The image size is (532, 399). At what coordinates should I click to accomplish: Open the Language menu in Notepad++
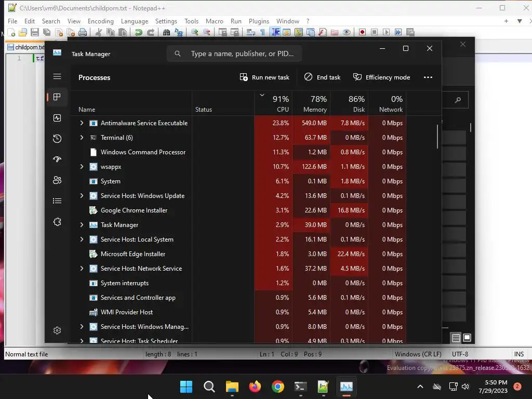pyautogui.click(x=135, y=21)
